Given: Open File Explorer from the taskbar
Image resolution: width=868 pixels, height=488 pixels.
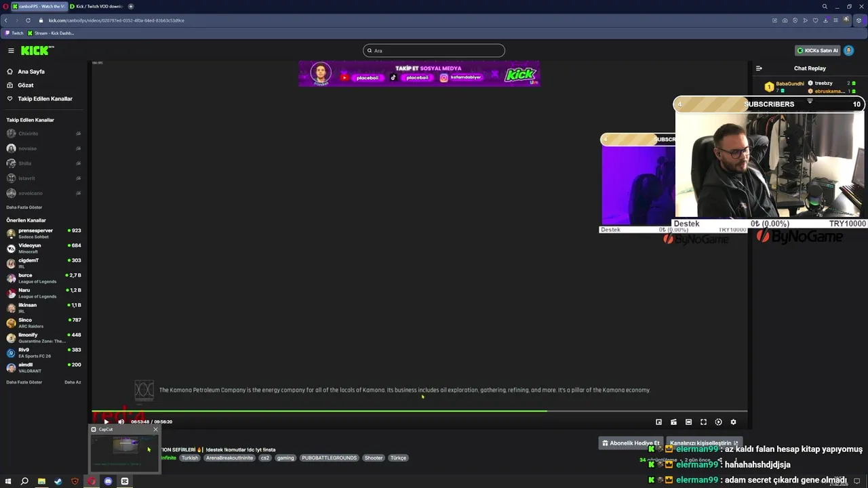Looking at the screenshot, I should click(x=41, y=481).
